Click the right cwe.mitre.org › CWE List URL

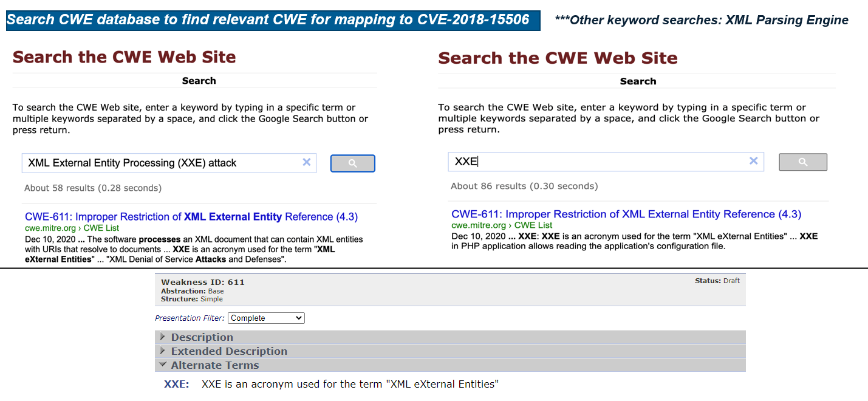[502, 225]
